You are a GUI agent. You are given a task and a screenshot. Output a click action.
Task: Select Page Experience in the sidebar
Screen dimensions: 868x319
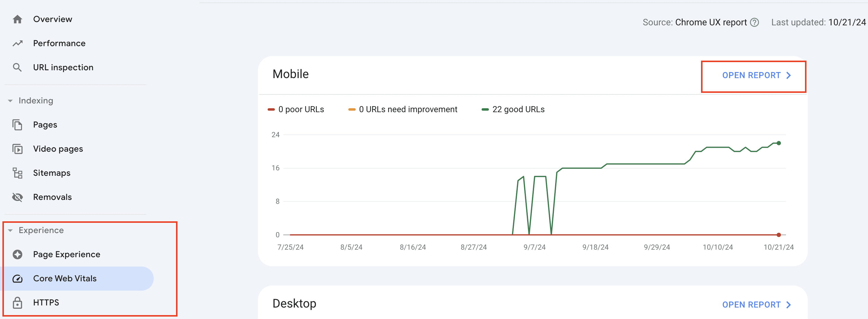click(x=66, y=254)
